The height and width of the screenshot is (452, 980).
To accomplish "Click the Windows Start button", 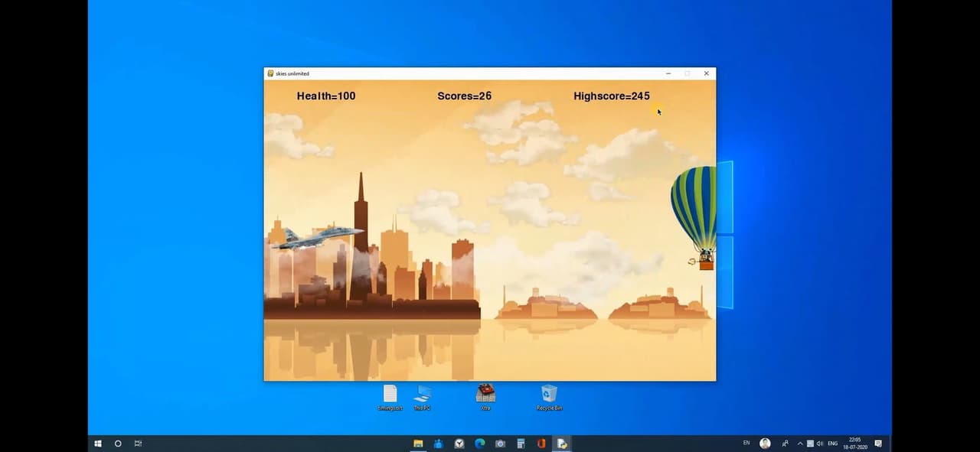I will coord(98,444).
